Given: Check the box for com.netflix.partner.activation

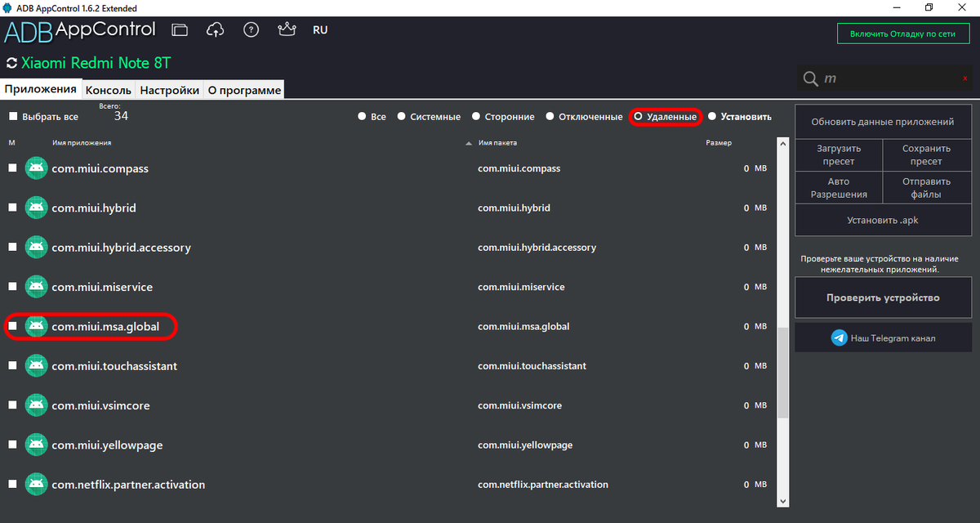Looking at the screenshot, I should [x=12, y=485].
